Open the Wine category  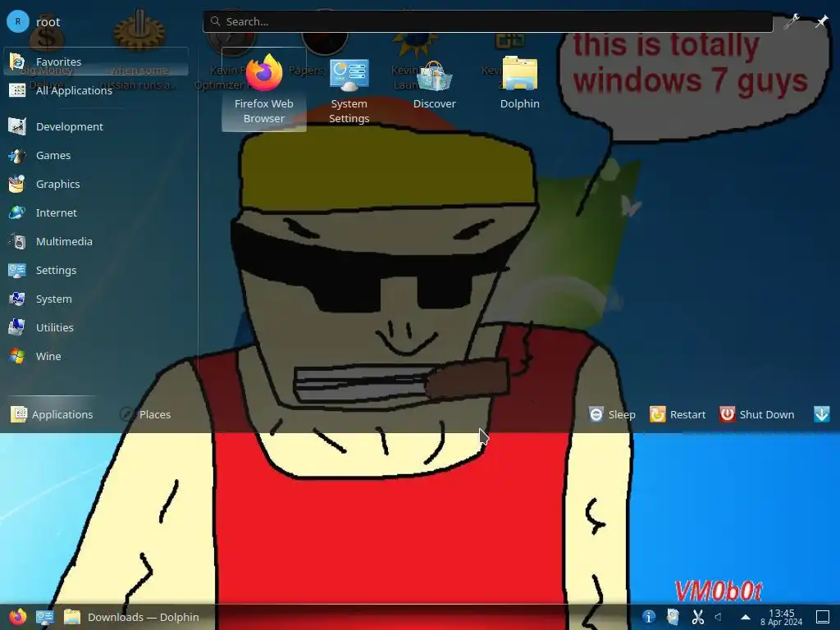click(x=96, y=356)
